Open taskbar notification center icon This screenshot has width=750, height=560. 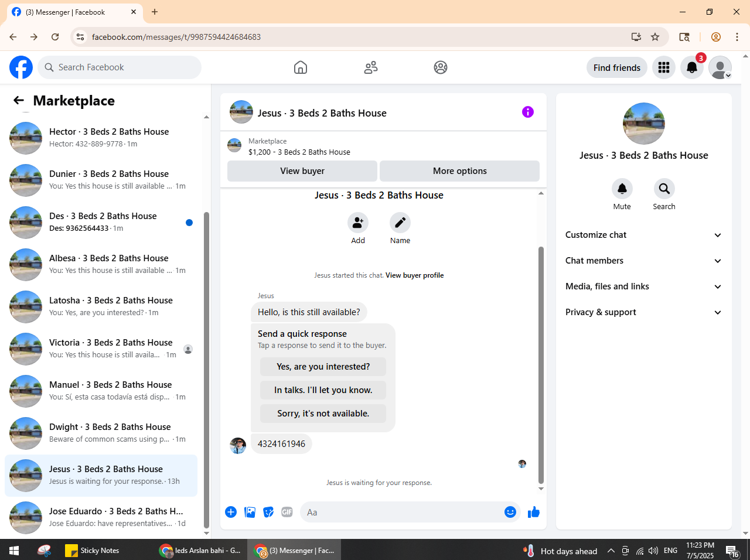pyautogui.click(x=732, y=551)
